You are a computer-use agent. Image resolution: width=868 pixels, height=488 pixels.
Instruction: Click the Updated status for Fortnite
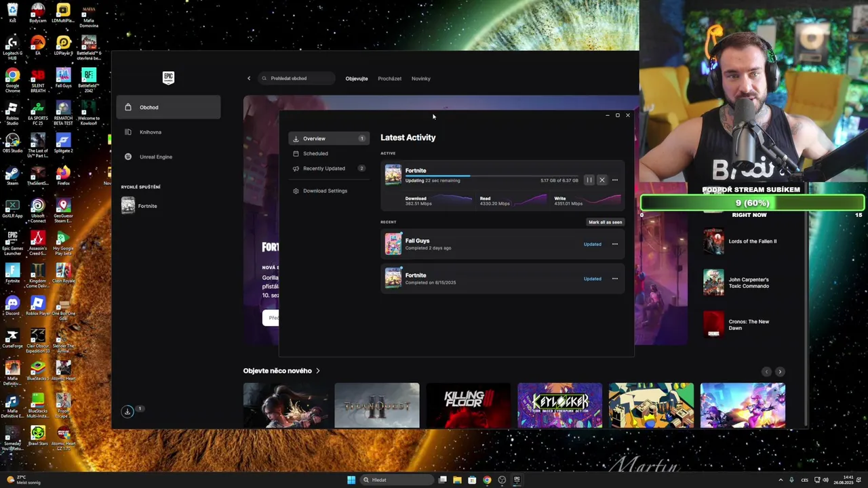tap(592, 279)
